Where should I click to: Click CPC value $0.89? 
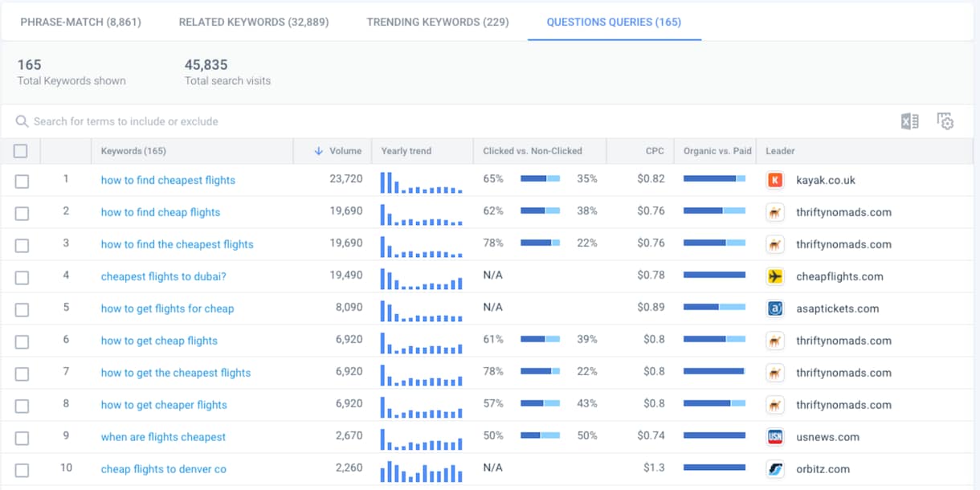pos(651,307)
